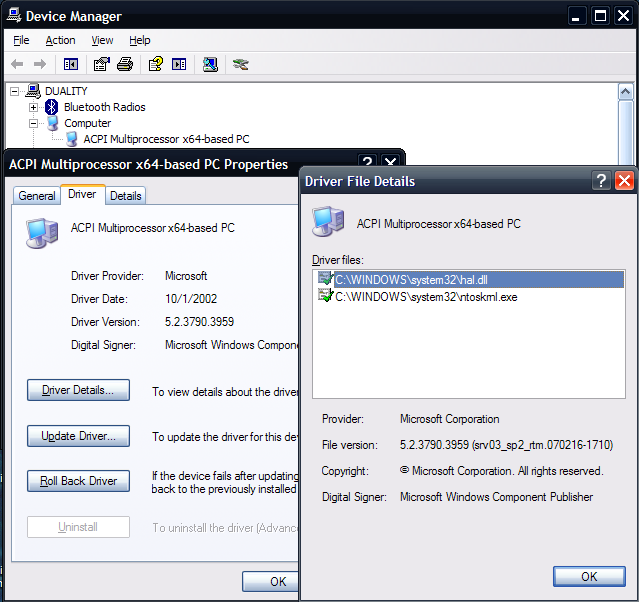Open the File menu
The image size is (639, 602).
coord(21,40)
